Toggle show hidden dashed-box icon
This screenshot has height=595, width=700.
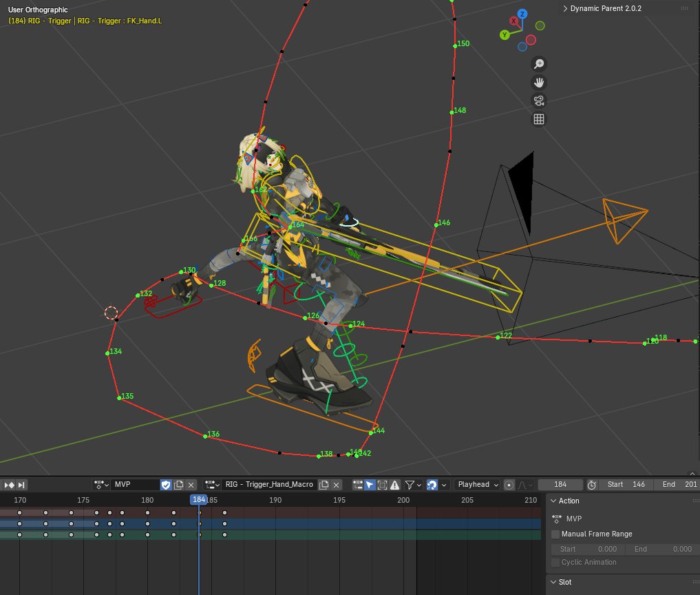click(382, 485)
